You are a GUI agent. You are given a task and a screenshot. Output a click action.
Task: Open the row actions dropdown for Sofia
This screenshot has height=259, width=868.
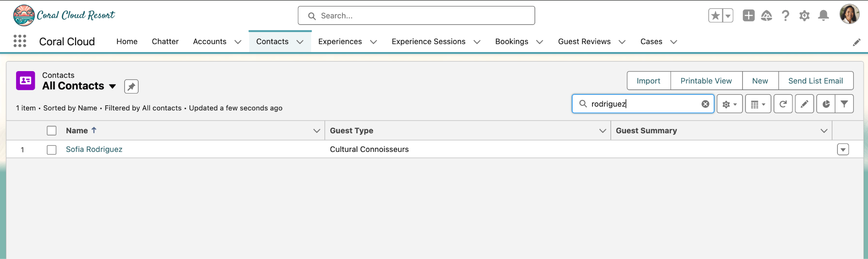pos(843,150)
